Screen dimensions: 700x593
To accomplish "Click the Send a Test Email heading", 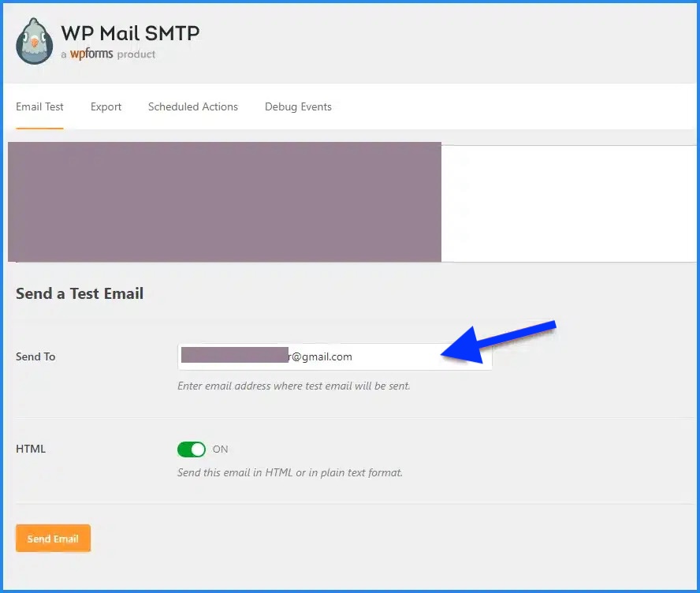I will click(x=79, y=293).
